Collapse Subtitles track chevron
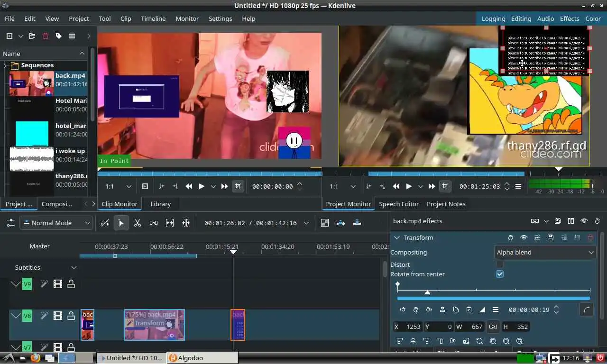The height and width of the screenshot is (364, 607). click(74, 267)
